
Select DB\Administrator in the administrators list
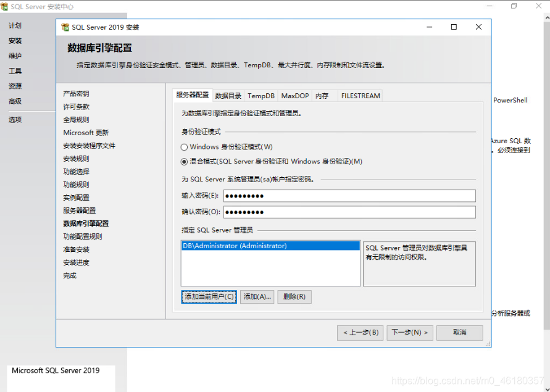coord(270,246)
